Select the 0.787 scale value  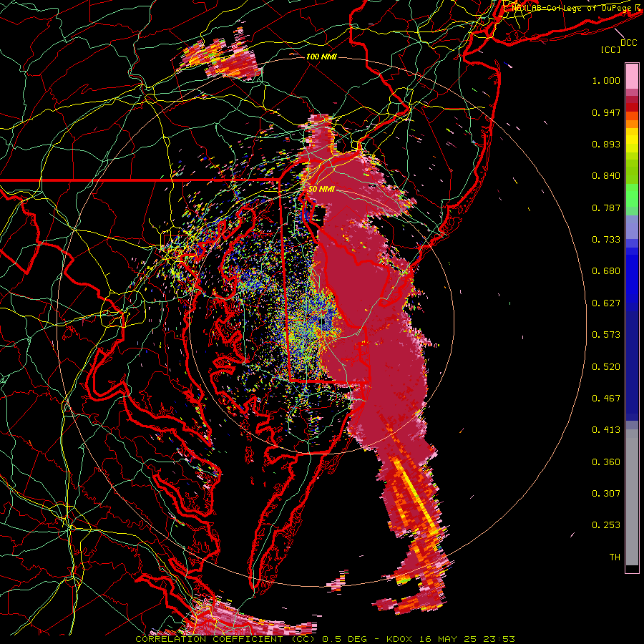[606, 208]
